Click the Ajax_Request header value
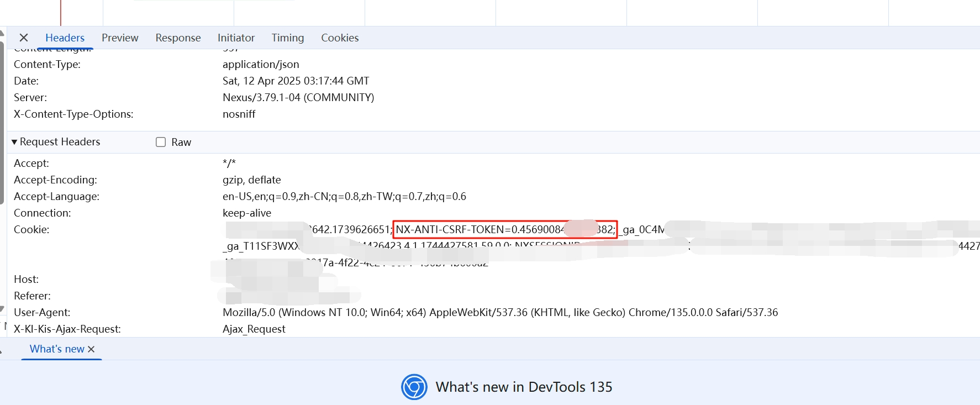This screenshot has width=980, height=405. (254, 329)
